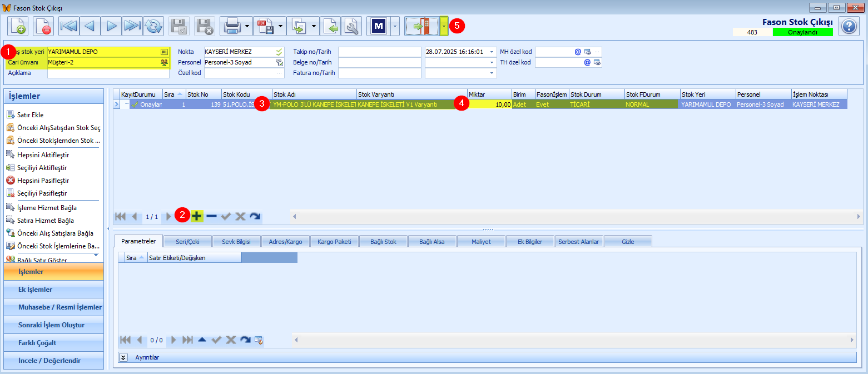Open the Kargo Paketi tab
Image resolution: width=868 pixels, height=374 pixels.
335,242
